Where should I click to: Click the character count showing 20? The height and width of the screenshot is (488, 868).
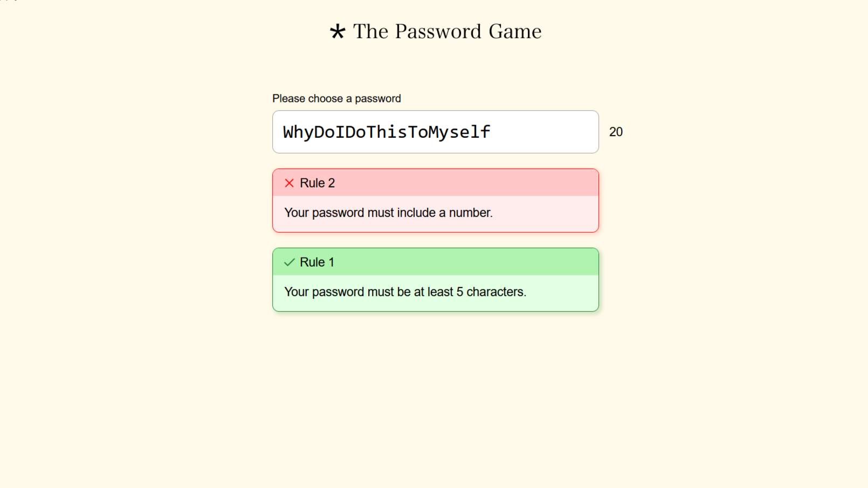tap(616, 132)
